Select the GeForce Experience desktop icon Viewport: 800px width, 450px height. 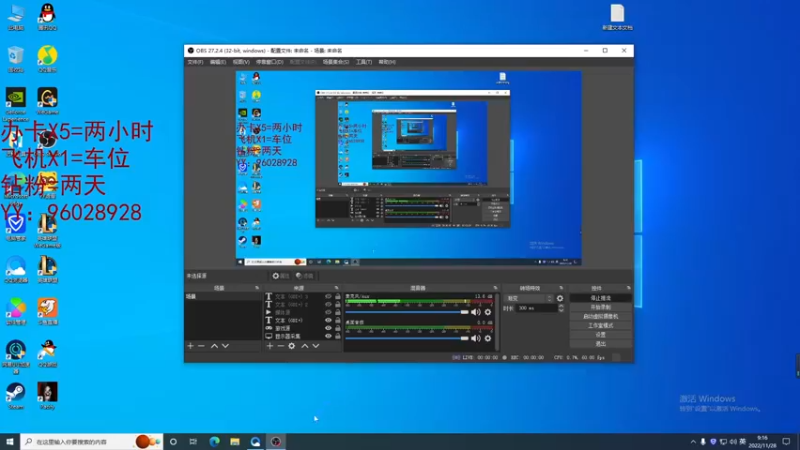pos(16,104)
